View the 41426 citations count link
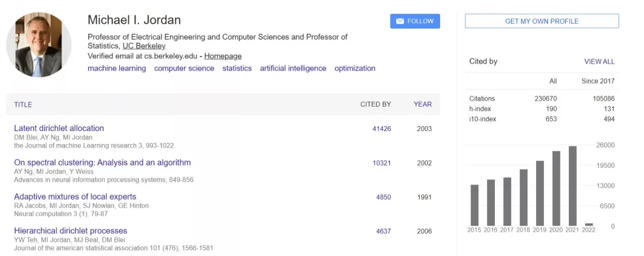 pyautogui.click(x=382, y=129)
